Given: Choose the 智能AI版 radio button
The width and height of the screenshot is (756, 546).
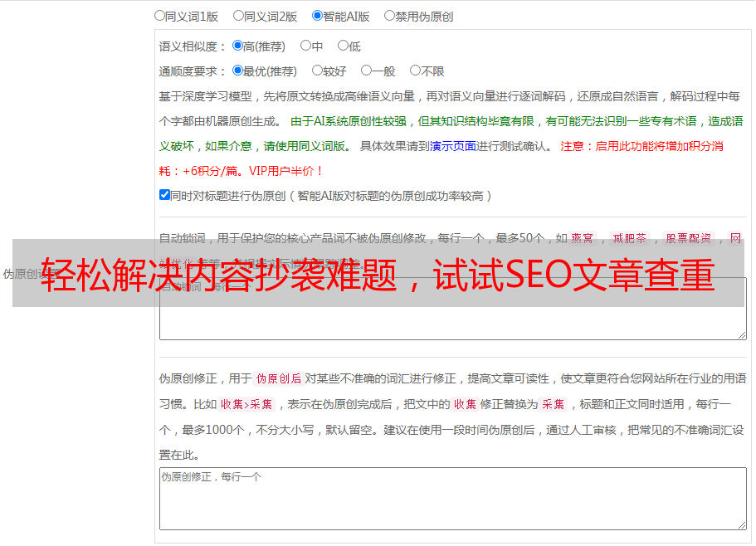Looking at the screenshot, I should coord(317,16).
